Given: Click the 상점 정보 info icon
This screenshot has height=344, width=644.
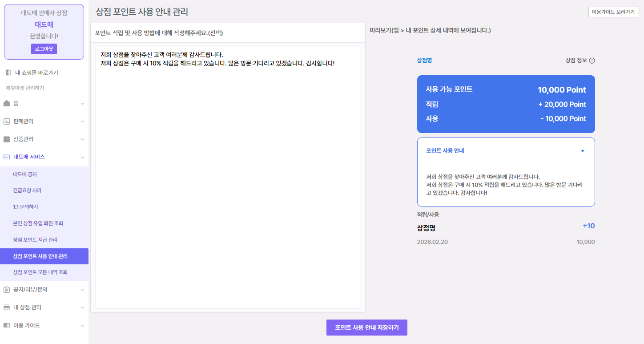Looking at the screenshot, I should (592, 61).
